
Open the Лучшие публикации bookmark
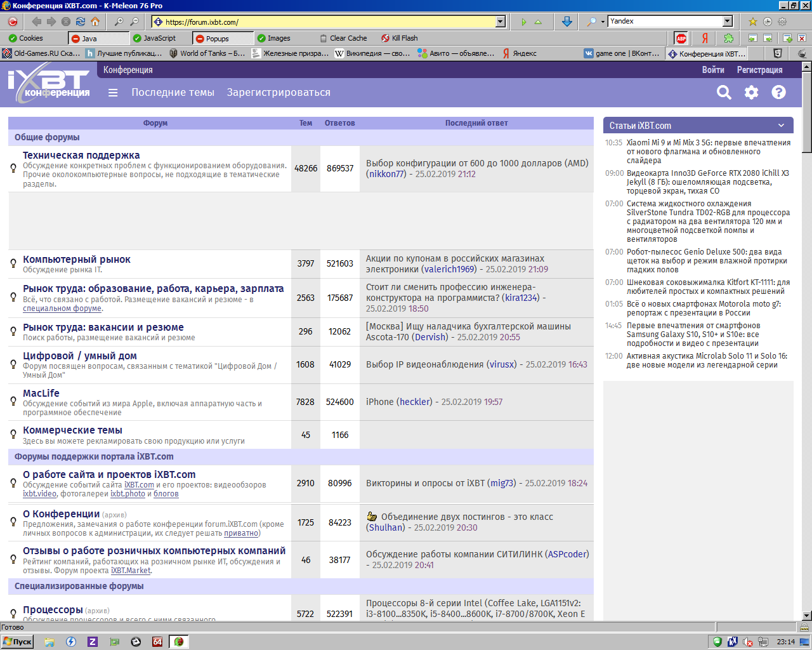124,53
